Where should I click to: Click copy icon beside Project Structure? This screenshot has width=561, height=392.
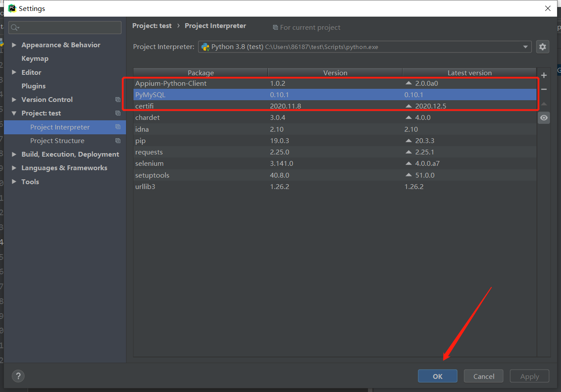point(118,141)
